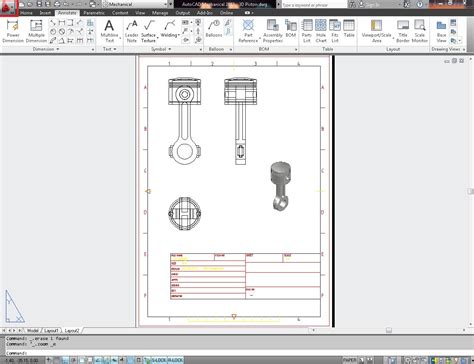Toggle the second LOCK status bar button
Screen dimensions: 474x364
(x=175, y=360)
